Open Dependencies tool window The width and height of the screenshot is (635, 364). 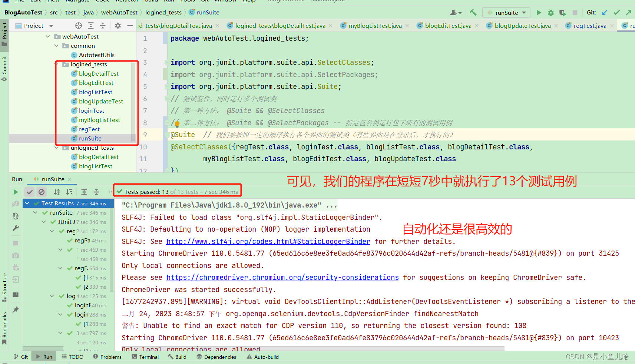(x=216, y=357)
